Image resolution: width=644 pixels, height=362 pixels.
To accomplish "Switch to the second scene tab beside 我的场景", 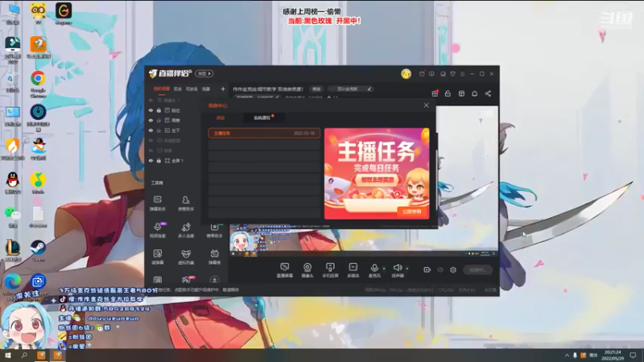I will [x=177, y=88].
